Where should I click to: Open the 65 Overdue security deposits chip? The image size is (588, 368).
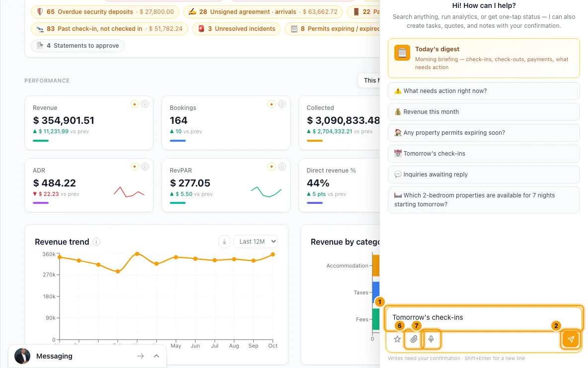pos(105,11)
